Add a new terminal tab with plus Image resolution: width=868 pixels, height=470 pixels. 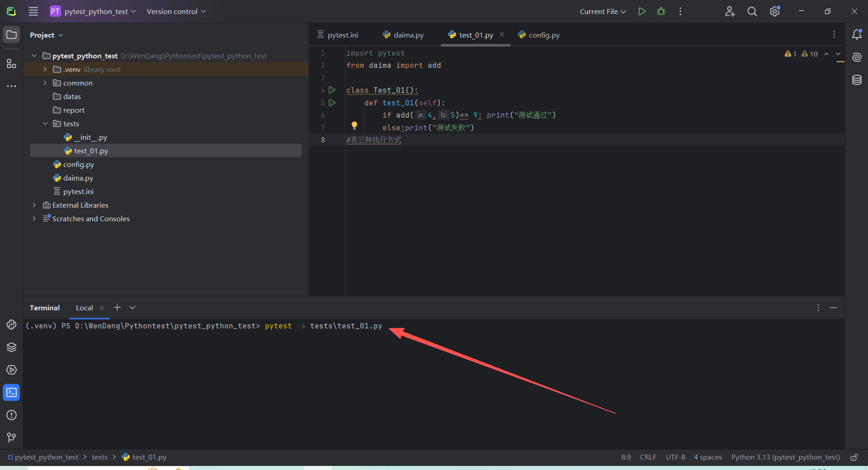(x=117, y=308)
